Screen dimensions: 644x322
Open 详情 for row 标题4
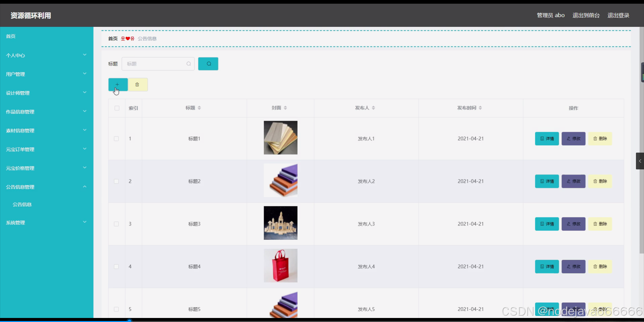coord(547,266)
